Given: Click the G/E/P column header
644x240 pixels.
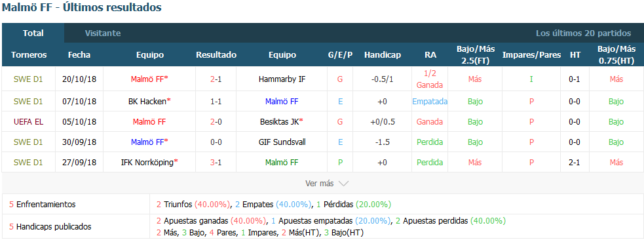Looking at the screenshot, I should pos(340,55).
